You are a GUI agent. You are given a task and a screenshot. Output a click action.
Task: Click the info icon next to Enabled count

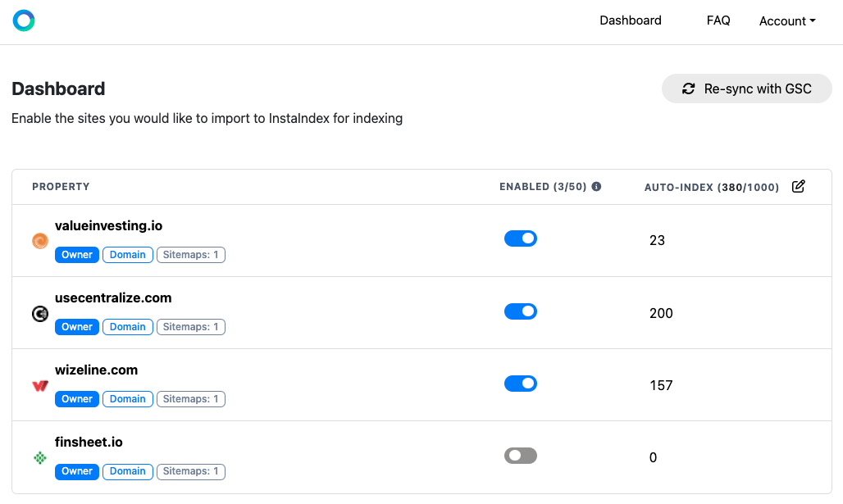click(596, 187)
